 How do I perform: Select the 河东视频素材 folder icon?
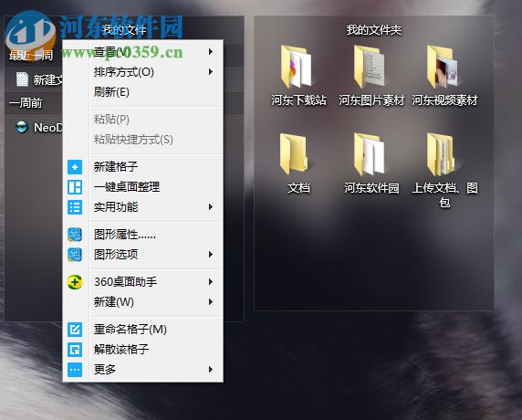click(x=443, y=67)
